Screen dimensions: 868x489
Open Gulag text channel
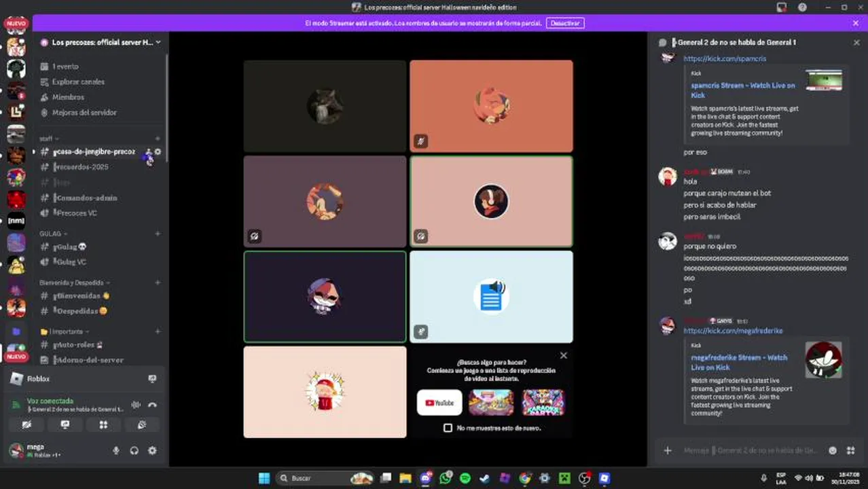(x=71, y=247)
